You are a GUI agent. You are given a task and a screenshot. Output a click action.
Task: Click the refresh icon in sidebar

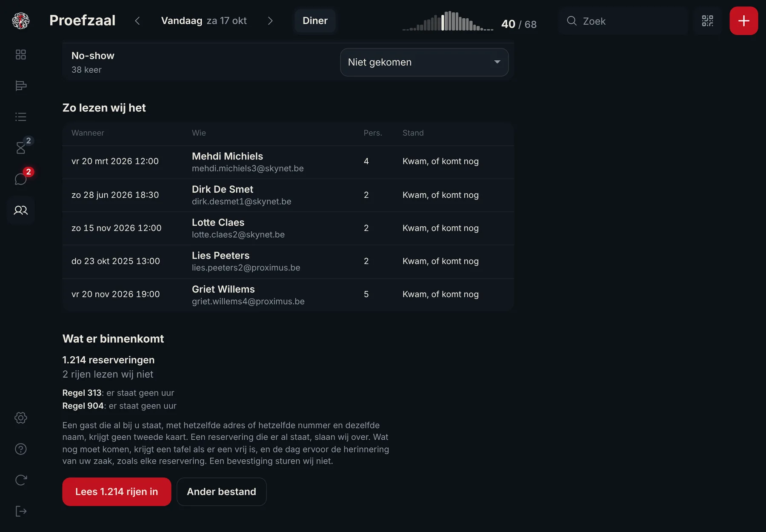[20, 480]
